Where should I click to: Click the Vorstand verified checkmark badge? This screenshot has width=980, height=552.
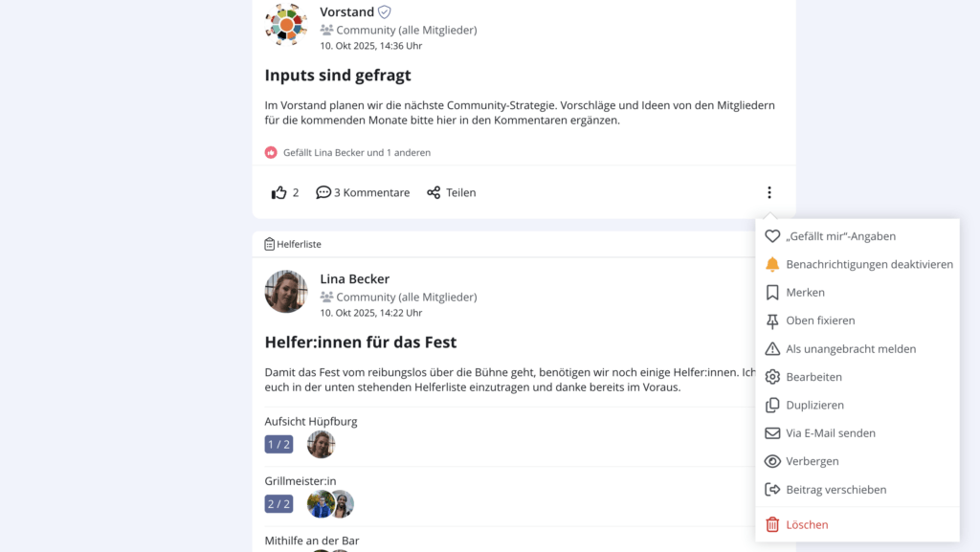pyautogui.click(x=384, y=11)
